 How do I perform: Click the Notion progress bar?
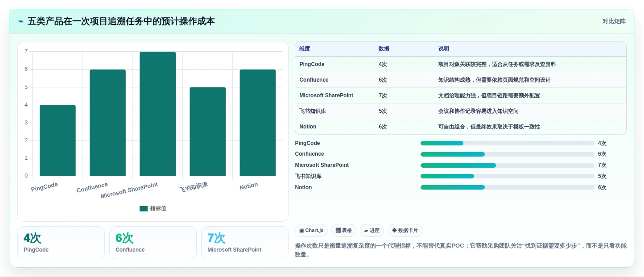[x=507, y=187]
